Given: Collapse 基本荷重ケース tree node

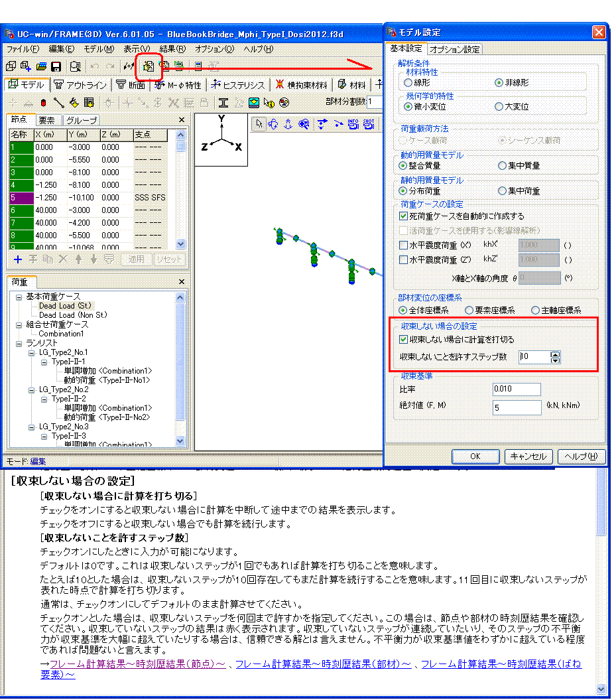Looking at the screenshot, I should tap(19, 297).
